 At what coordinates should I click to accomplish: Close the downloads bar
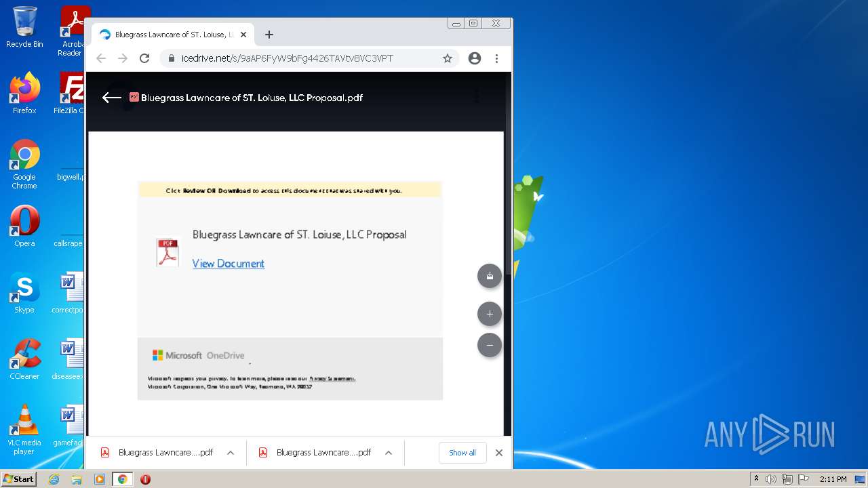click(x=499, y=453)
